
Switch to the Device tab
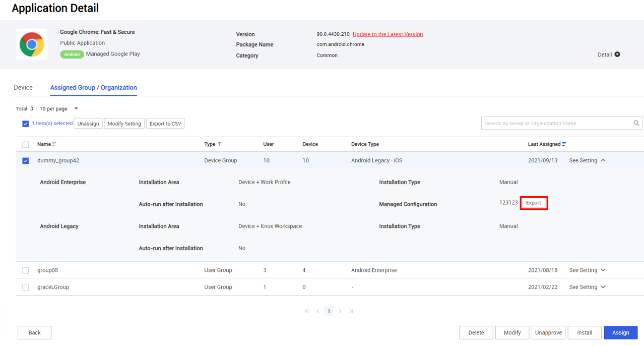tap(23, 87)
